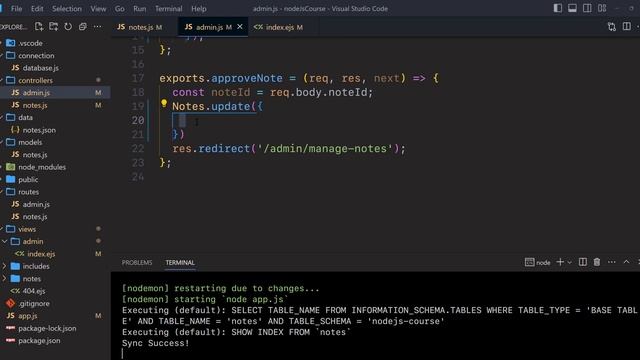Open the app.js file
640x360 pixels.
(x=28, y=316)
